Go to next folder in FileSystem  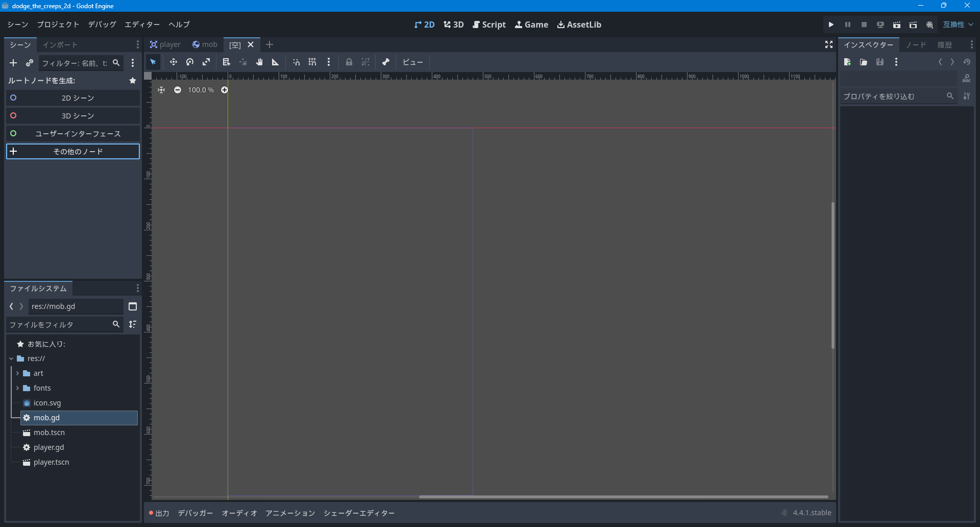(21, 306)
